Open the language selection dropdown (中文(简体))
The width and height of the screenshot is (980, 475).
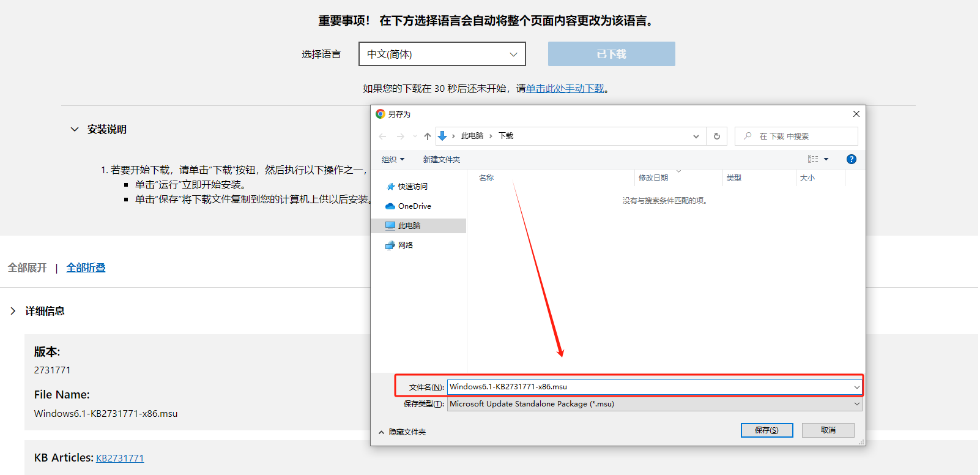pos(442,54)
